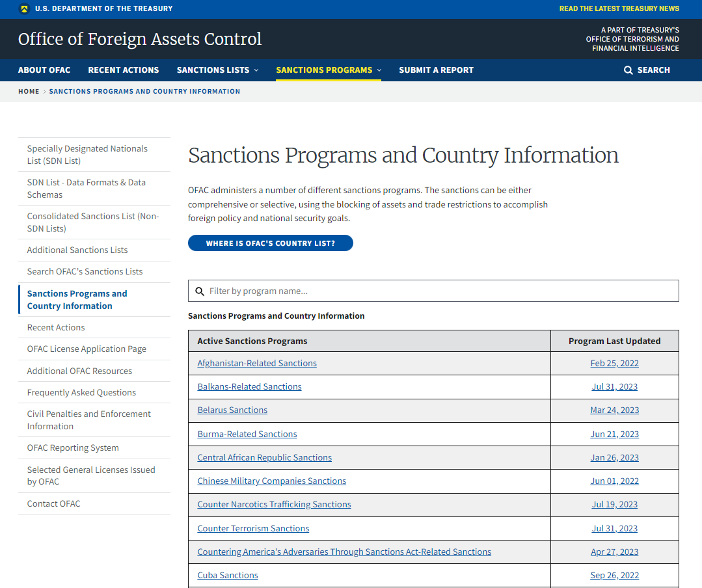Open the Belarus Sanctions program link
The image size is (702, 588).
coord(232,410)
